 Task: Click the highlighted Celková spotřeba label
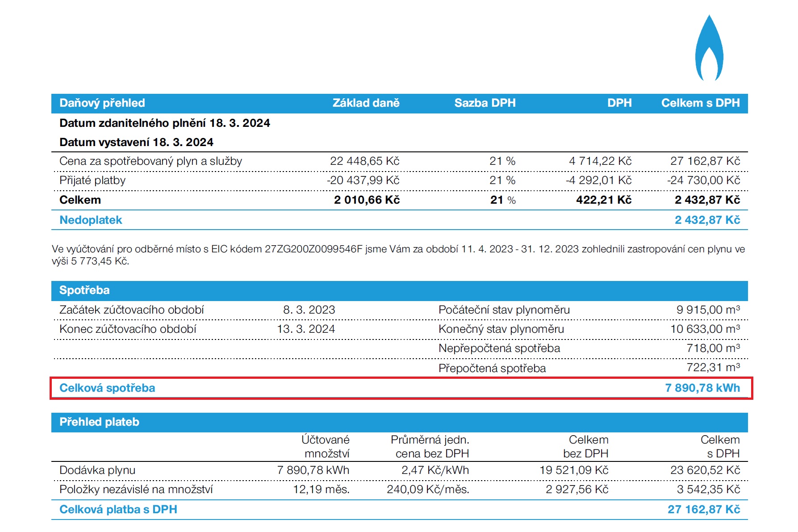point(107,388)
